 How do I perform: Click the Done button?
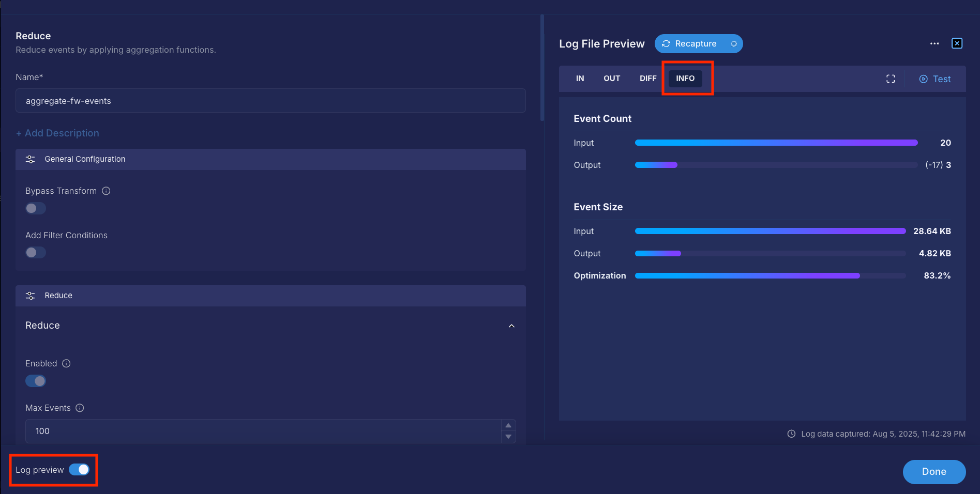[x=933, y=472]
